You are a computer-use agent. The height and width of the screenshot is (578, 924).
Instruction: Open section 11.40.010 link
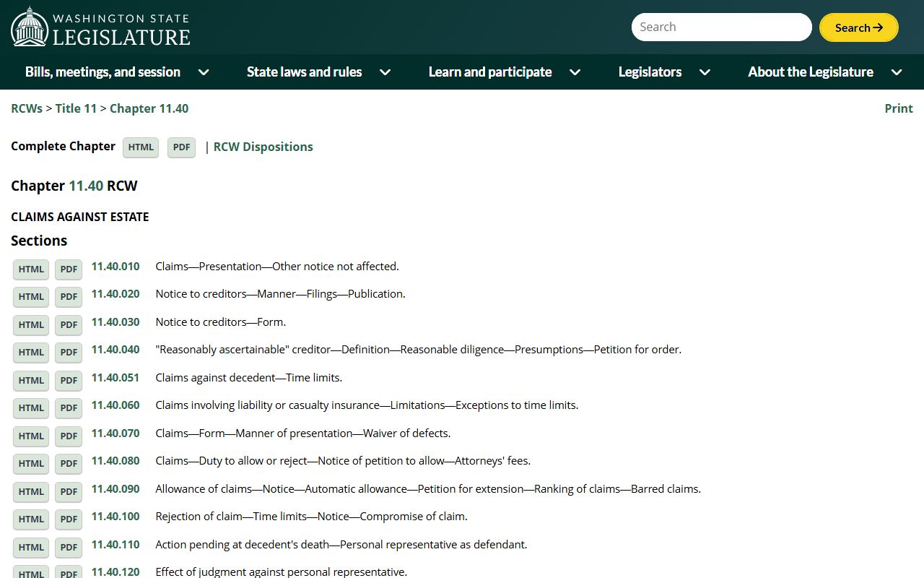coord(115,266)
